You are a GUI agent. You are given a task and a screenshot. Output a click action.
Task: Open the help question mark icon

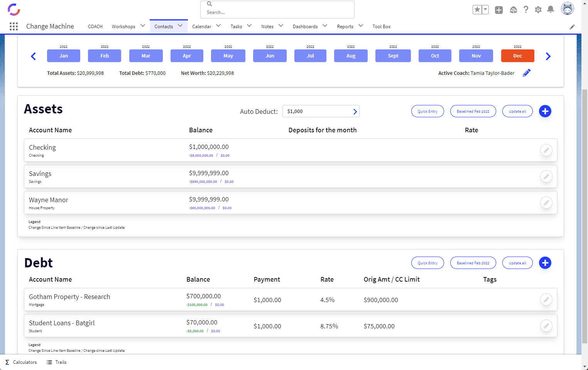[x=526, y=10]
